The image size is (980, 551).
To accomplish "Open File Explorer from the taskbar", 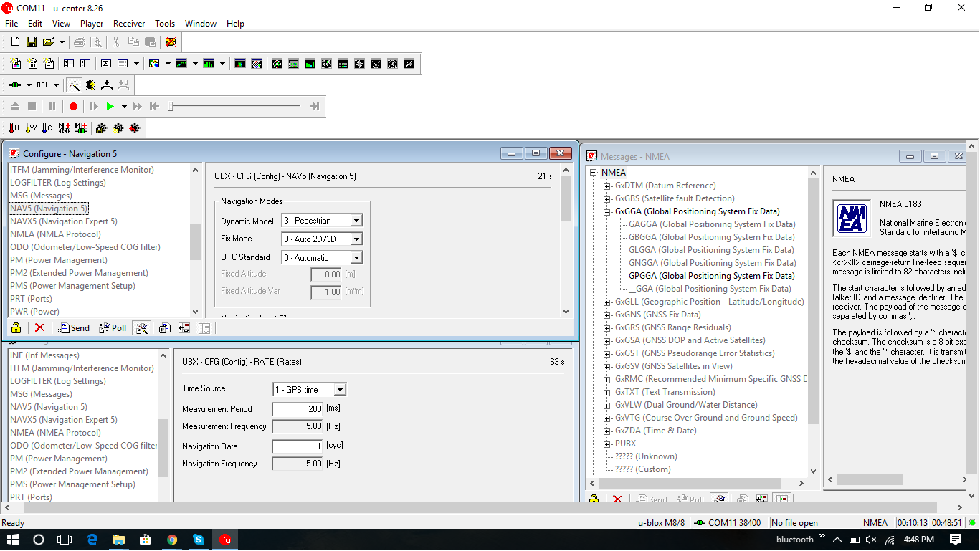I will coord(118,540).
